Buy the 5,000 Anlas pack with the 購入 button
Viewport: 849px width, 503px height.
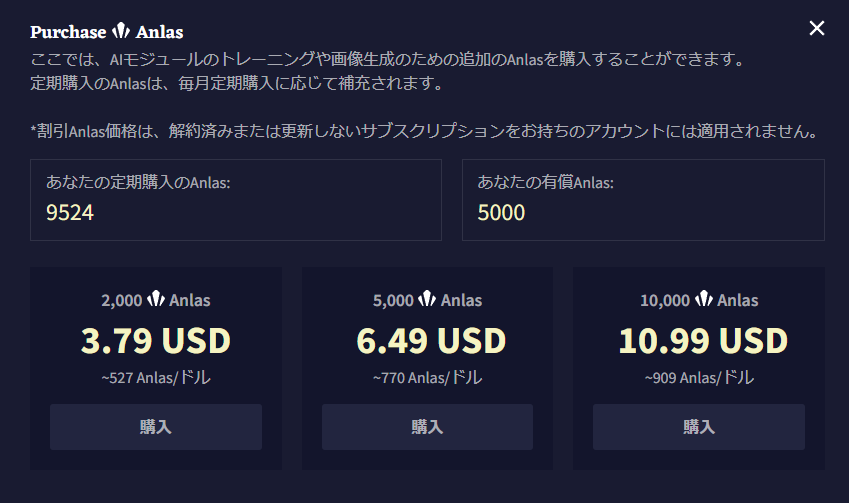(x=427, y=427)
